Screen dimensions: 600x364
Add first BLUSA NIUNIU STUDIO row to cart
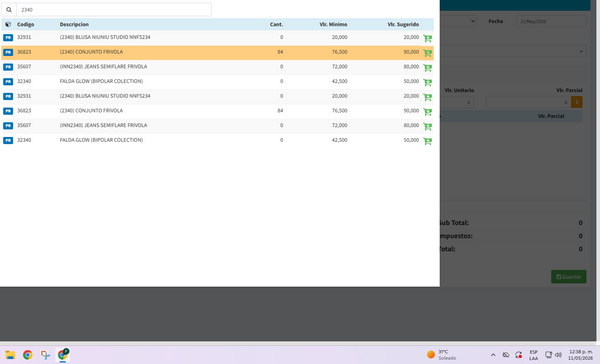(427, 38)
